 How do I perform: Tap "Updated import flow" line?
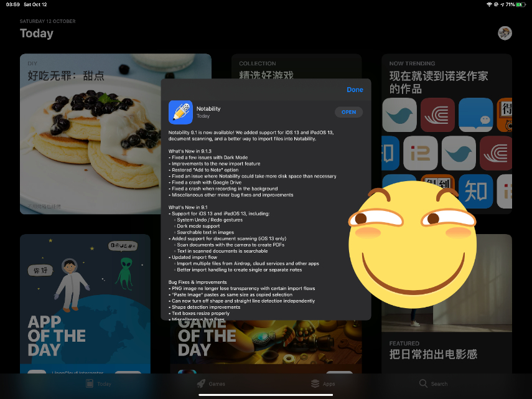(193, 257)
